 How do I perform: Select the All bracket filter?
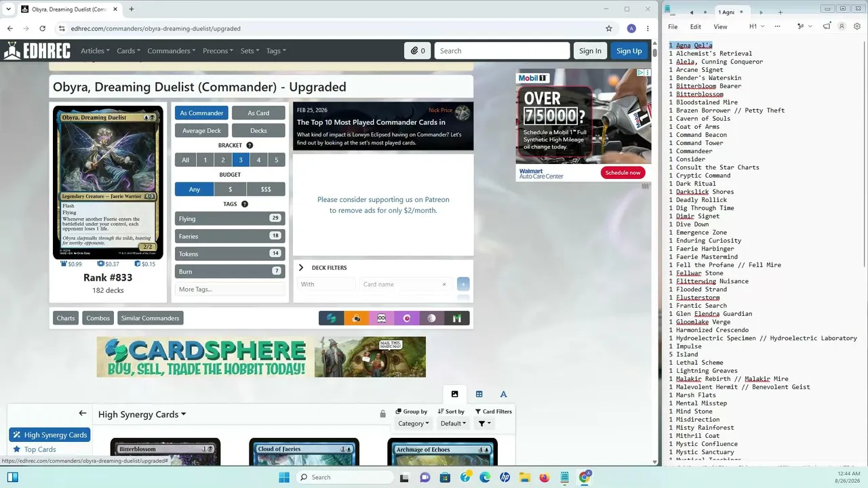[x=185, y=160]
